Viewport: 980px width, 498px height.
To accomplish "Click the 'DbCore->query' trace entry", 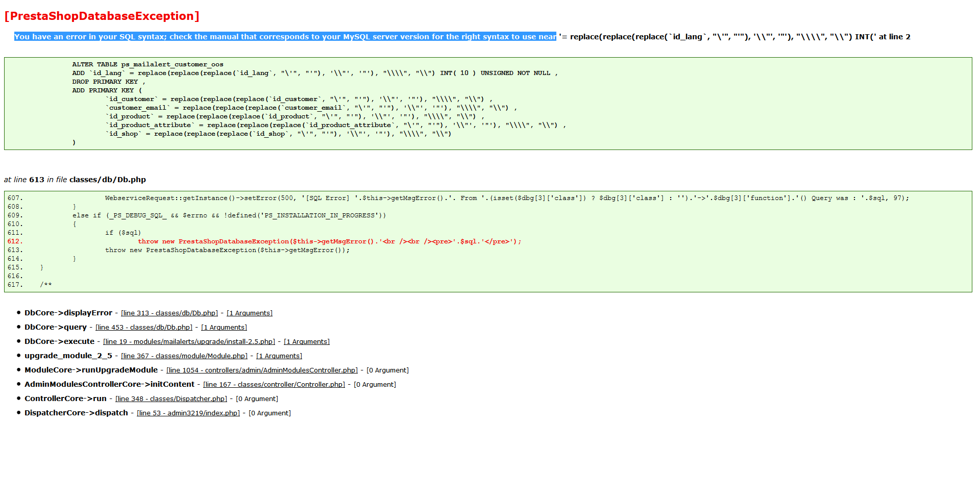I will click(x=56, y=327).
